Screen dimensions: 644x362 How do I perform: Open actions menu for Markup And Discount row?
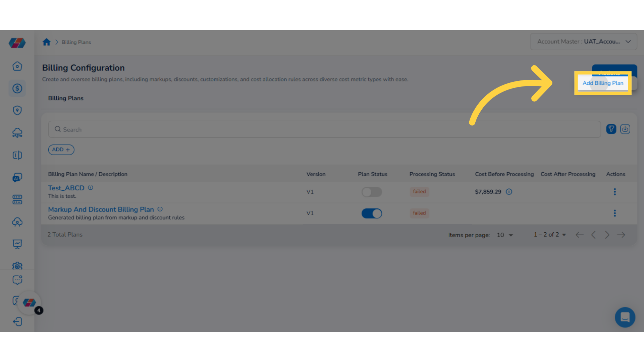pyautogui.click(x=615, y=213)
